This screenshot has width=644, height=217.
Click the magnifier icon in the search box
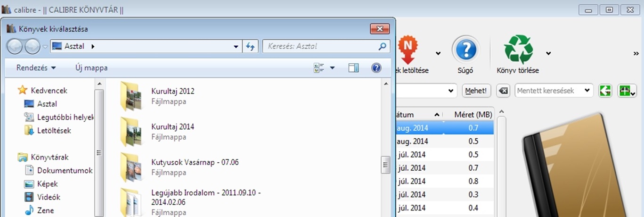(383, 46)
